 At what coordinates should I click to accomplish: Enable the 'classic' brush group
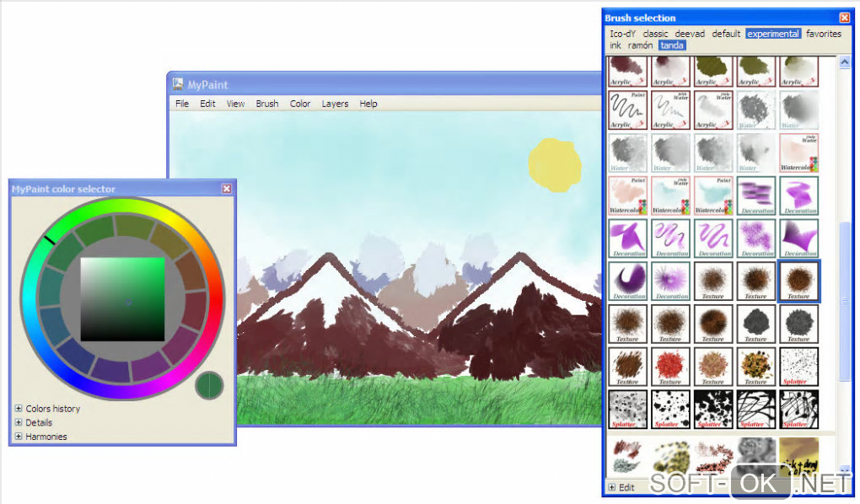click(655, 34)
